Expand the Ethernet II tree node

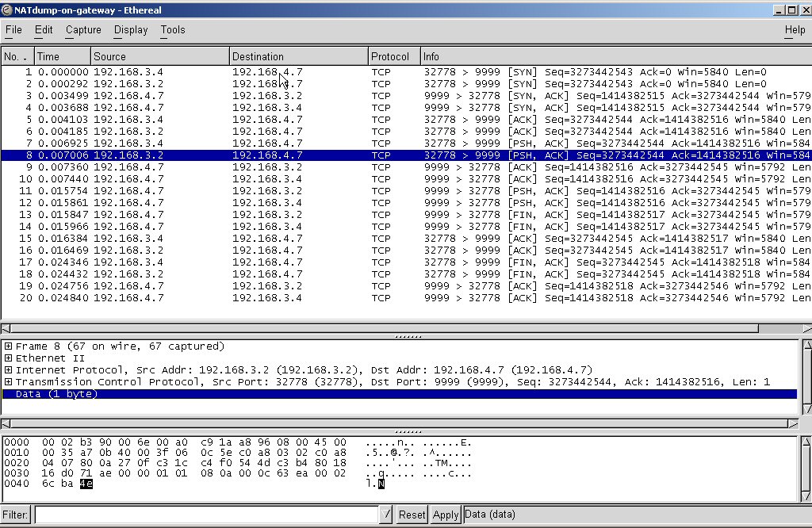(8, 358)
